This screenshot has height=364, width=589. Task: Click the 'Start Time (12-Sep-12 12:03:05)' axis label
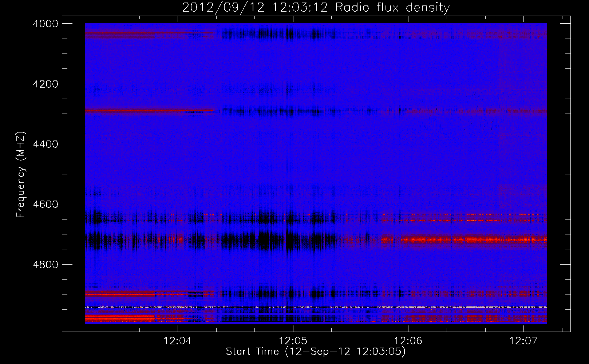pos(316,352)
